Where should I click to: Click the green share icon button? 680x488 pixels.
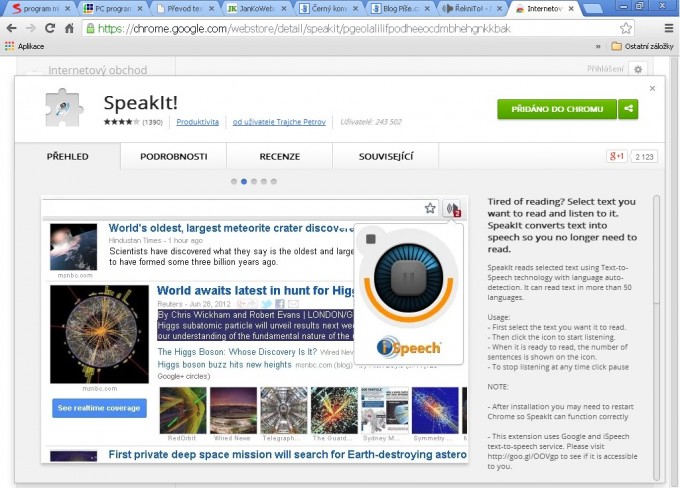click(x=628, y=109)
